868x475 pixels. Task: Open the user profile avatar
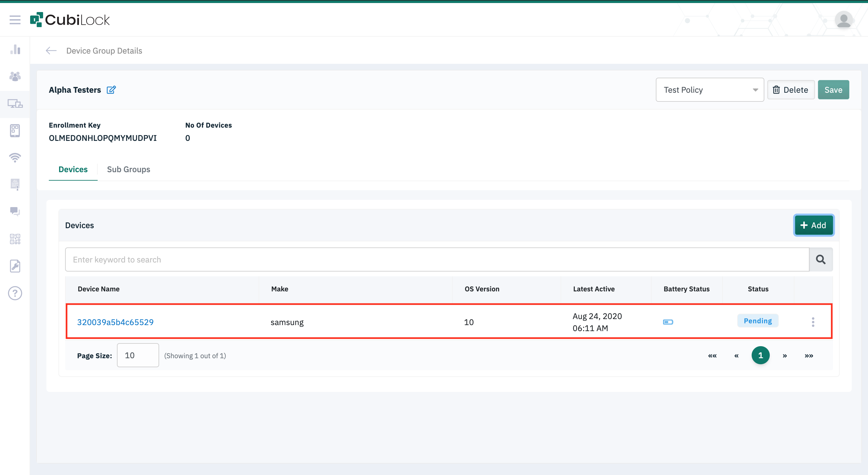[843, 20]
